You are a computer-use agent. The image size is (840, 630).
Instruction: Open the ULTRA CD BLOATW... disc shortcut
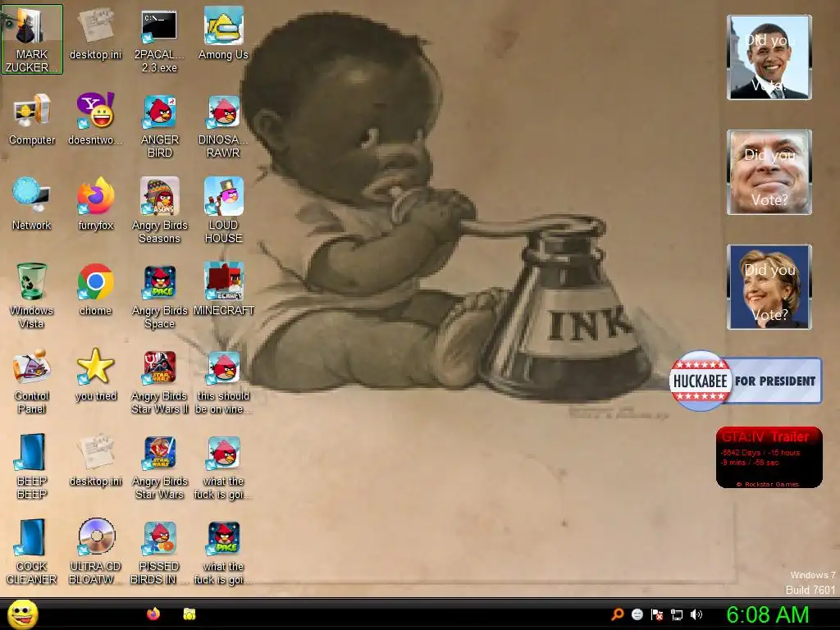pos(95,552)
